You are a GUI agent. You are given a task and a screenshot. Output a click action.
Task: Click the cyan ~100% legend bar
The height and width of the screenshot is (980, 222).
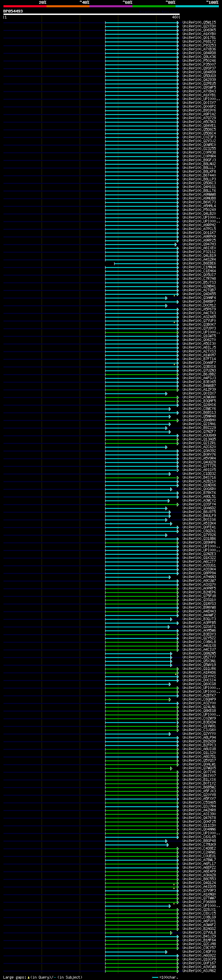pos(197,6)
